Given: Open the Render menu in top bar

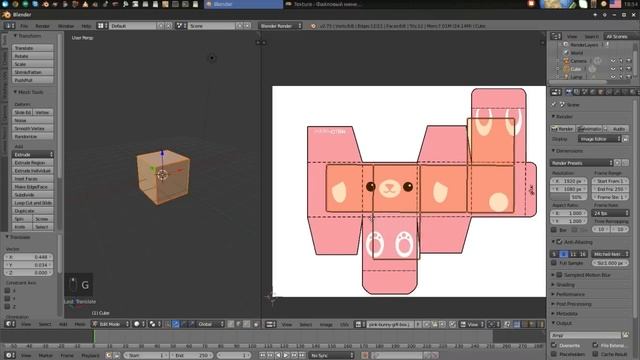Looking at the screenshot, I should [x=42, y=26].
